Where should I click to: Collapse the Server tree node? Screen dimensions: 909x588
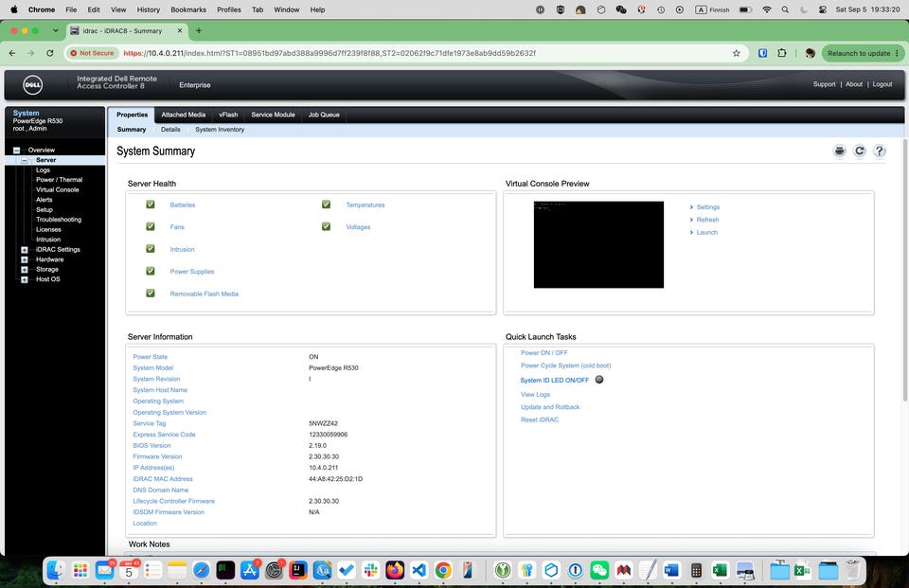(x=25, y=160)
